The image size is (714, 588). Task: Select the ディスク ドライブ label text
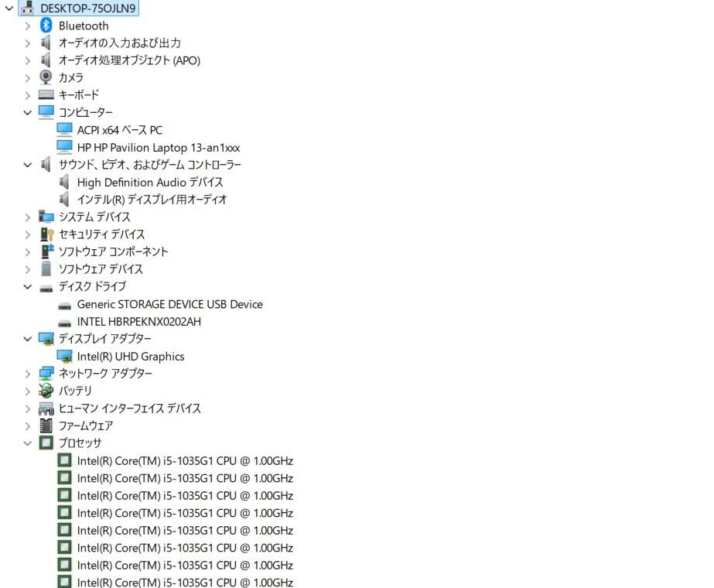coord(92,286)
